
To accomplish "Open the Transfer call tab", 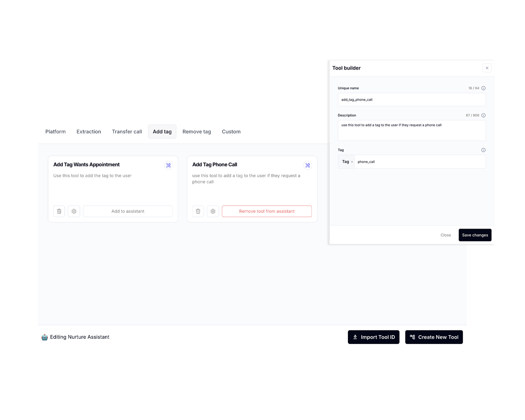I will click(x=127, y=132).
